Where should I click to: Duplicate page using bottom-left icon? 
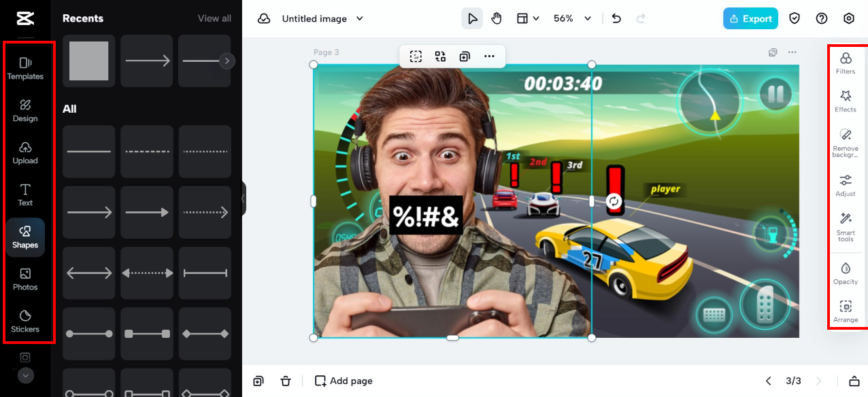coord(258,381)
